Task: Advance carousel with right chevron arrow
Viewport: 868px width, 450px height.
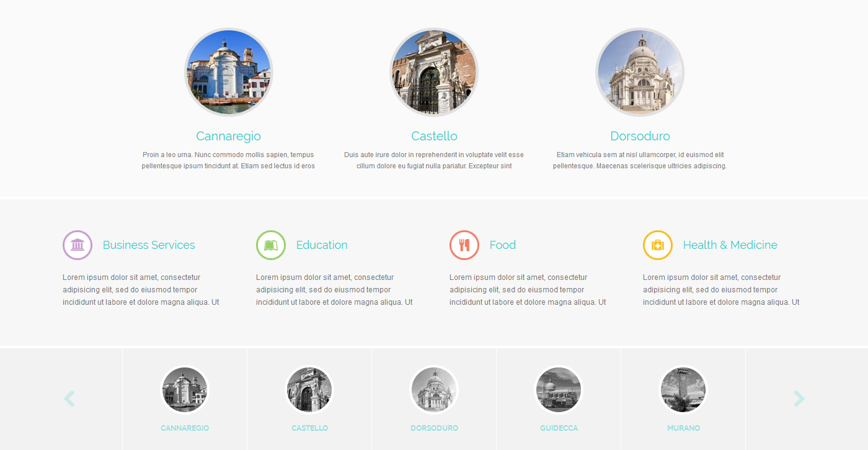Action: pos(799,398)
